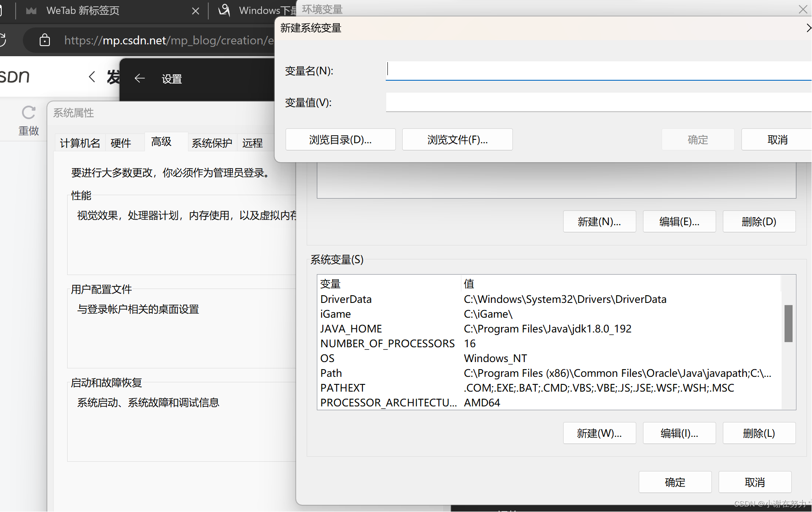Click the settings back arrow icon
The height and width of the screenshot is (512, 812).
pos(139,79)
